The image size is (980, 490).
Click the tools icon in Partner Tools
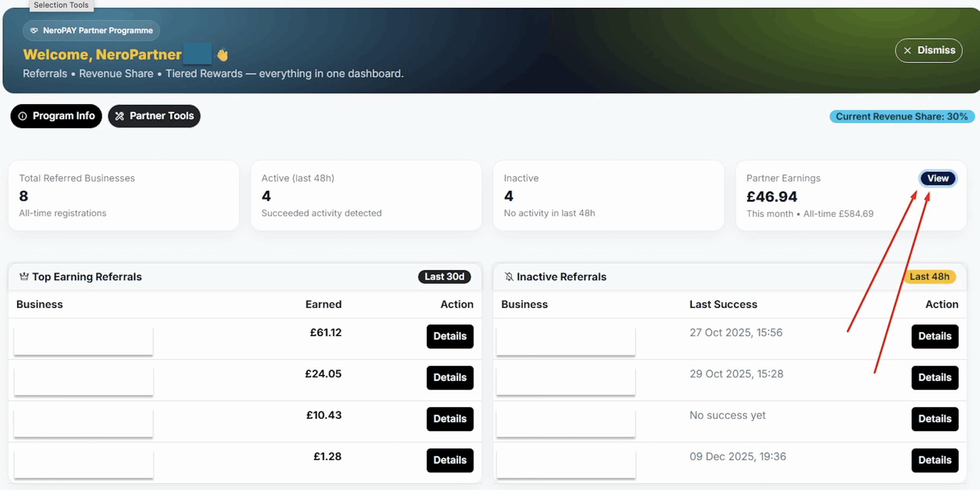[x=119, y=116]
